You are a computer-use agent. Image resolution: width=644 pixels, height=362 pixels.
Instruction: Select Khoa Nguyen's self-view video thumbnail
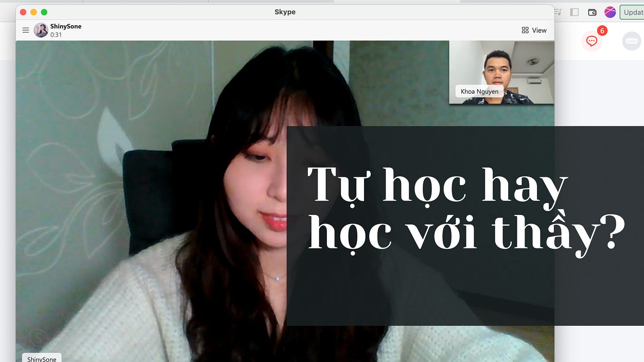tap(502, 72)
